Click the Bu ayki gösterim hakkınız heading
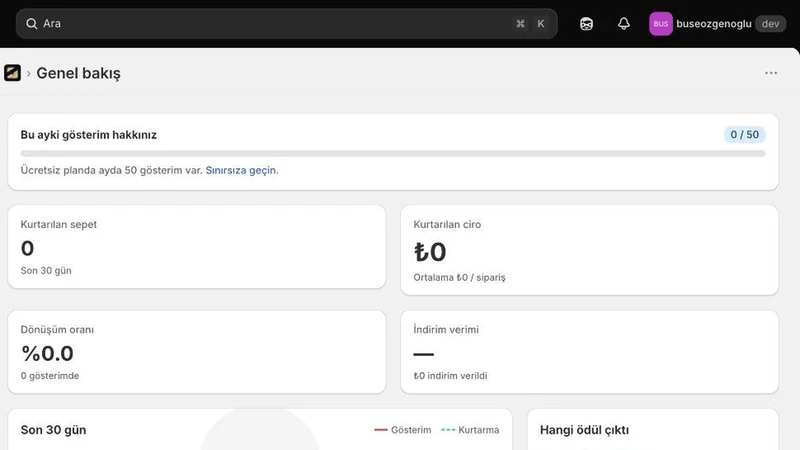This screenshot has width=800, height=450. pos(89,135)
